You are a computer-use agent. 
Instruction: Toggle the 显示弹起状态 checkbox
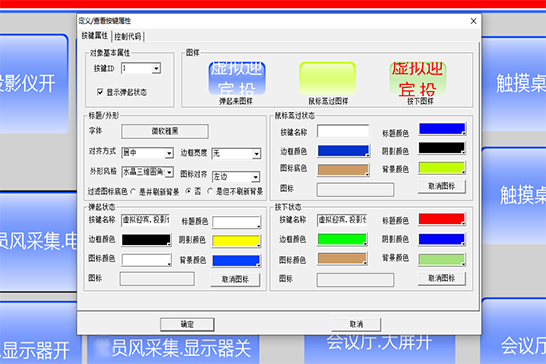(100, 92)
